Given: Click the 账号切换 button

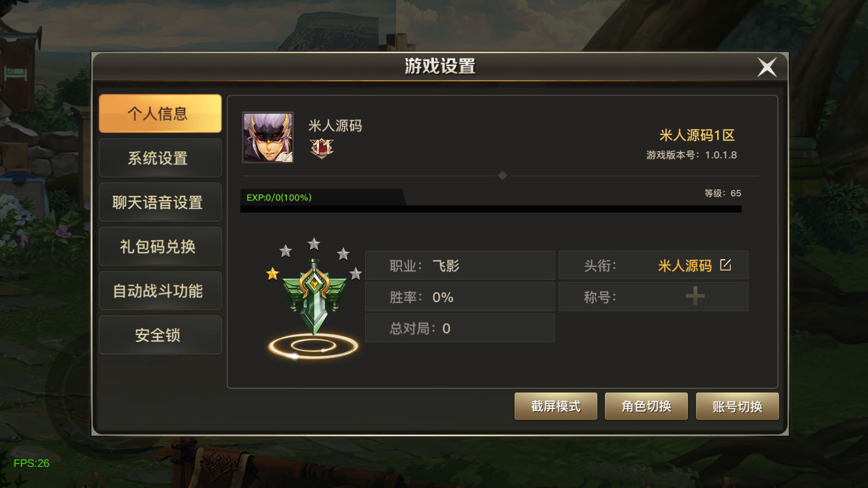Looking at the screenshot, I should point(737,406).
